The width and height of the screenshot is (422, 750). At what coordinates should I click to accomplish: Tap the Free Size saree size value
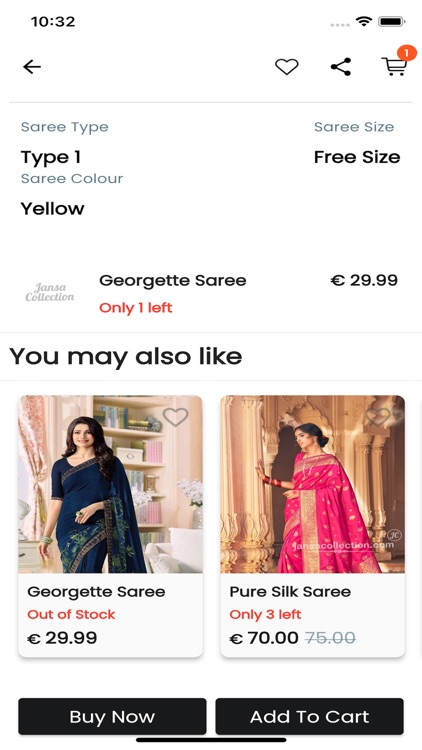(357, 157)
